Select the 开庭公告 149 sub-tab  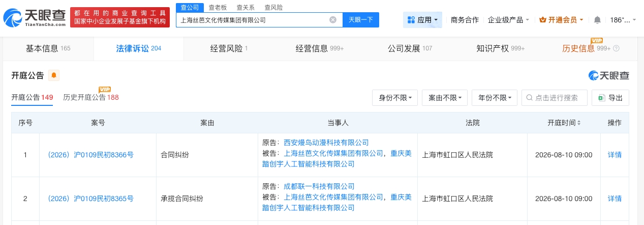(32, 97)
